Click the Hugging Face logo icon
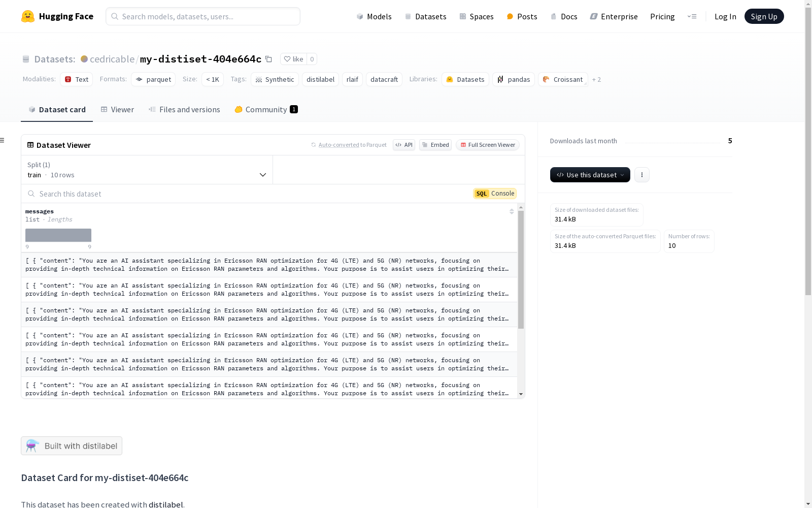 (28, 16)
